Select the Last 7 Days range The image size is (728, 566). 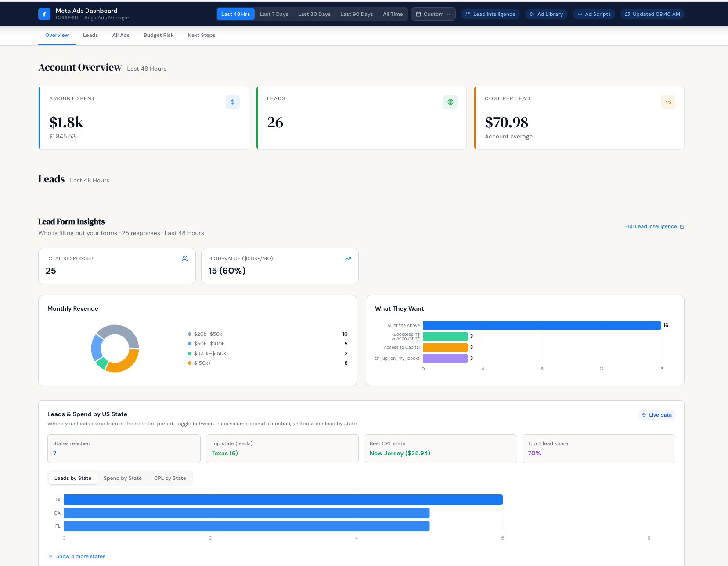coord(274,14)
